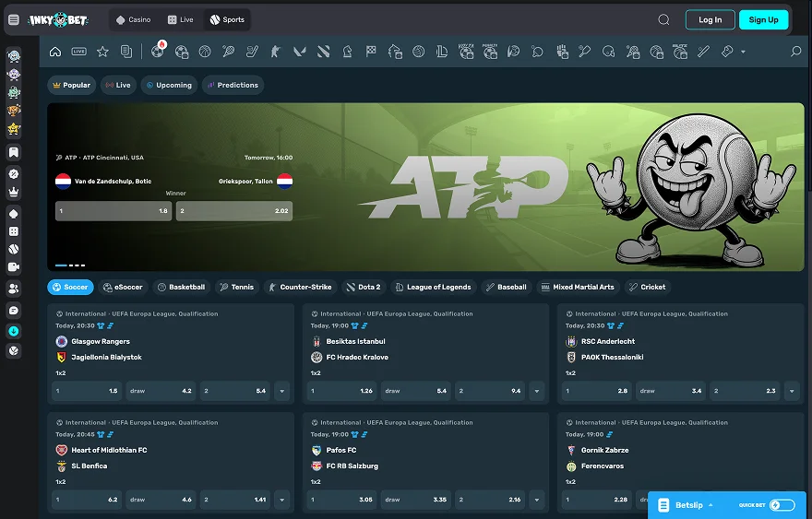The width and height of the screenshot is (812, 519).
Task: Switch to the Sports top tab
Action: point(227,19)
